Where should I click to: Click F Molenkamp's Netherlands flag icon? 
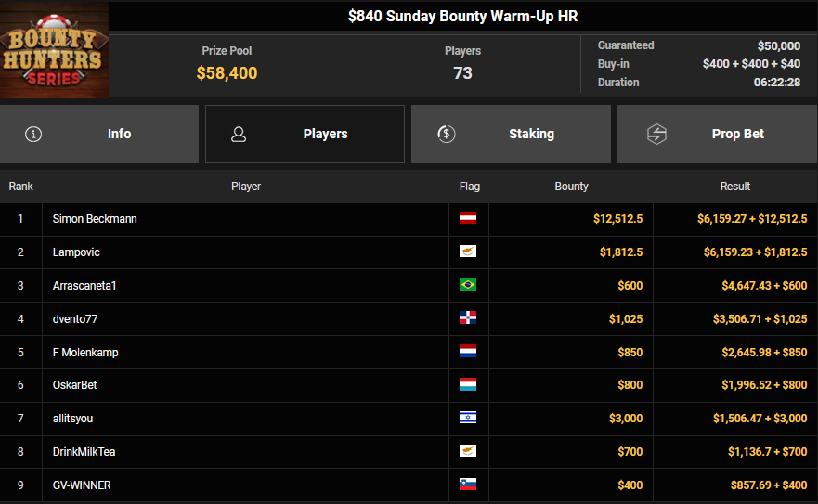click(468, 353)
